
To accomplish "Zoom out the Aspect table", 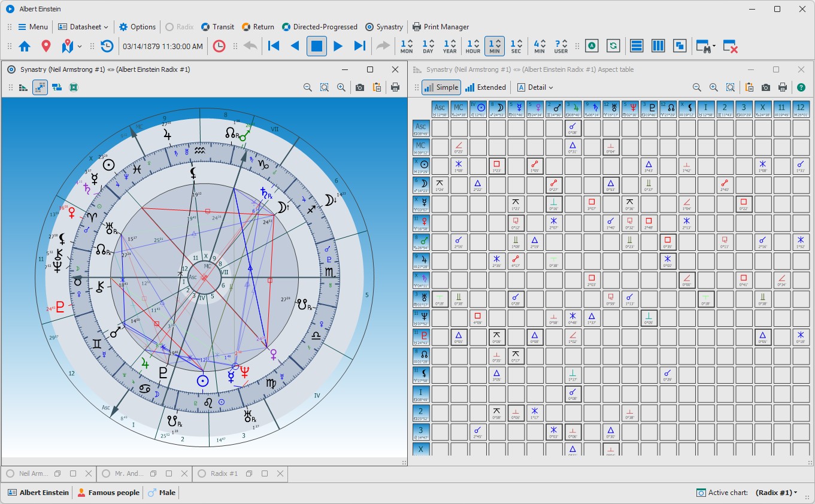I will click(697, 87).
